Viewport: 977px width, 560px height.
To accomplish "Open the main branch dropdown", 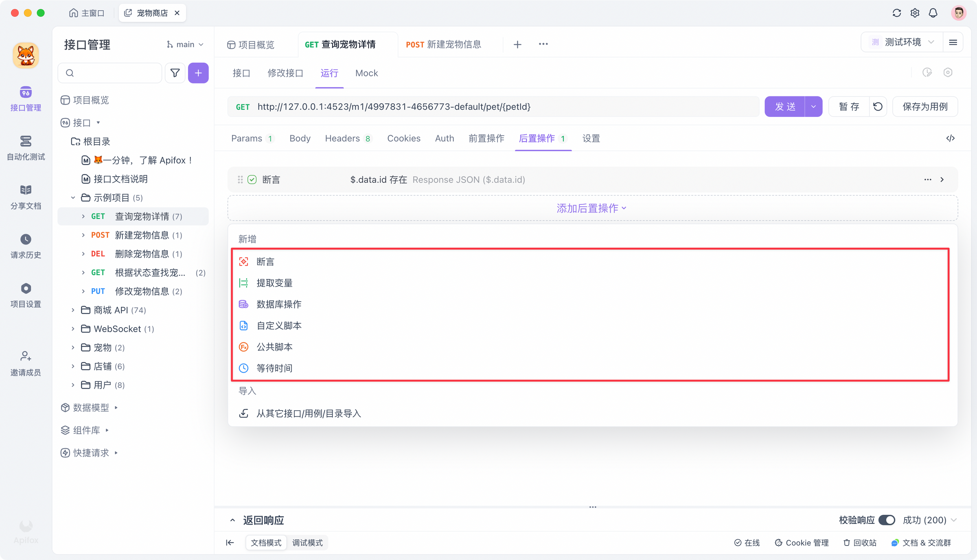I will tap(185, 44).
